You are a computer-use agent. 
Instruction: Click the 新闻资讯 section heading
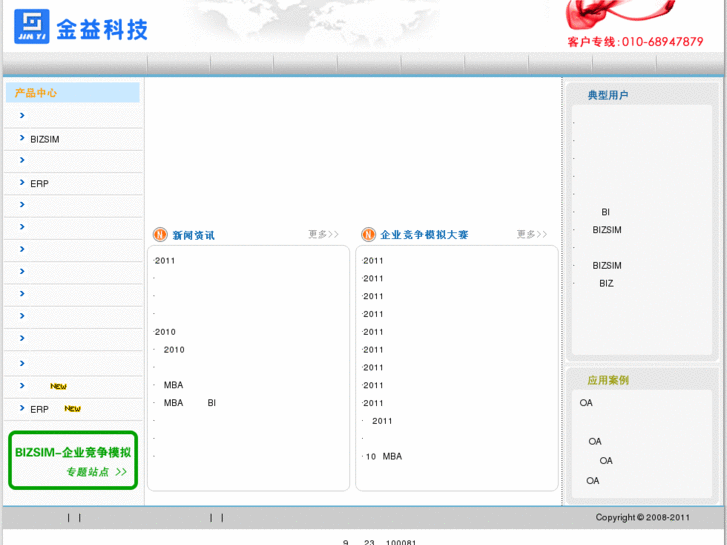pyautogui.click(x=194, y=236)
